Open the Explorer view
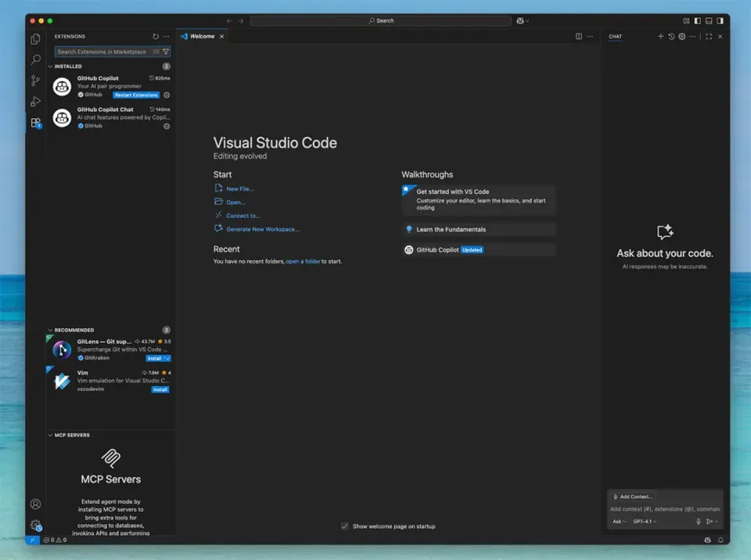This screenshot has height=560, width=751. click(34, 38)
